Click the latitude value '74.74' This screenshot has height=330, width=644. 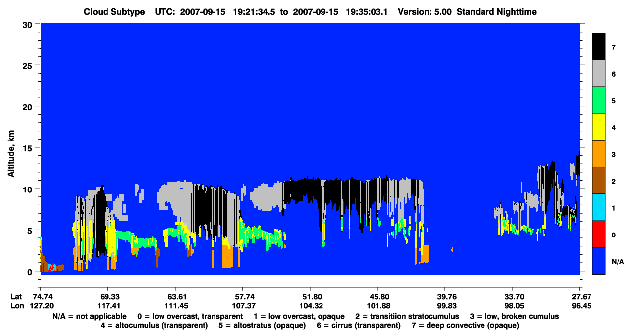point(42,297)
